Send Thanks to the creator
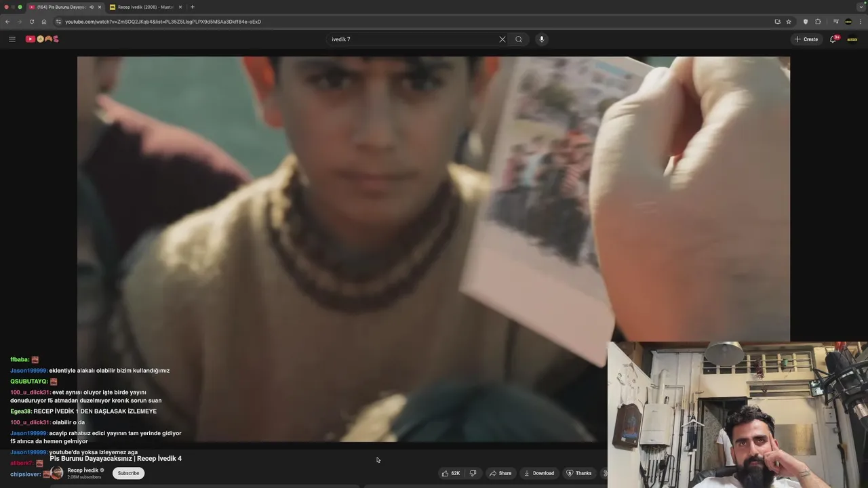The height and width of the screenshot is (488, 868). [x=579, y=473]
